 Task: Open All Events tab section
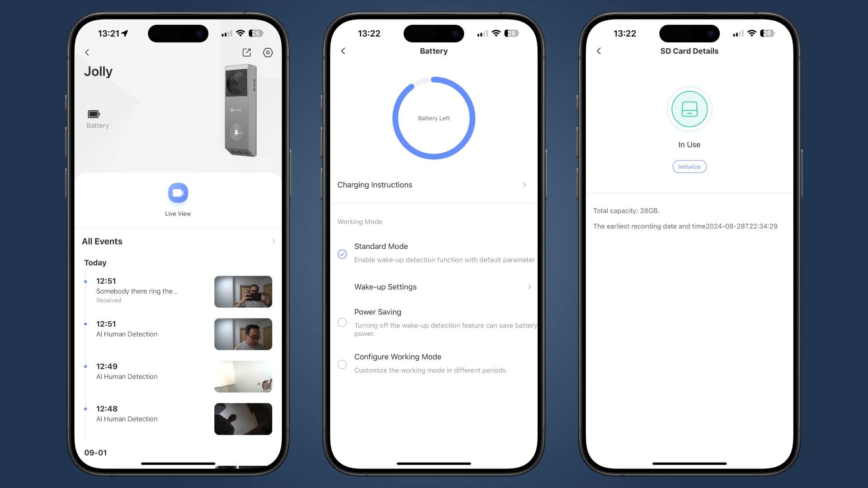177,241
